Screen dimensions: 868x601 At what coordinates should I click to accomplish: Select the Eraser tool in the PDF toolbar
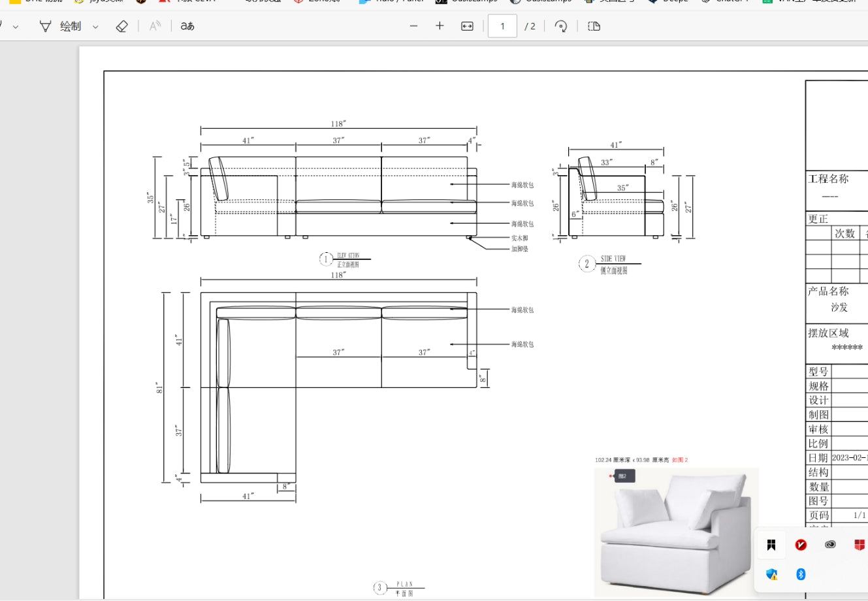pyautogui.click(x=121, y=26)
